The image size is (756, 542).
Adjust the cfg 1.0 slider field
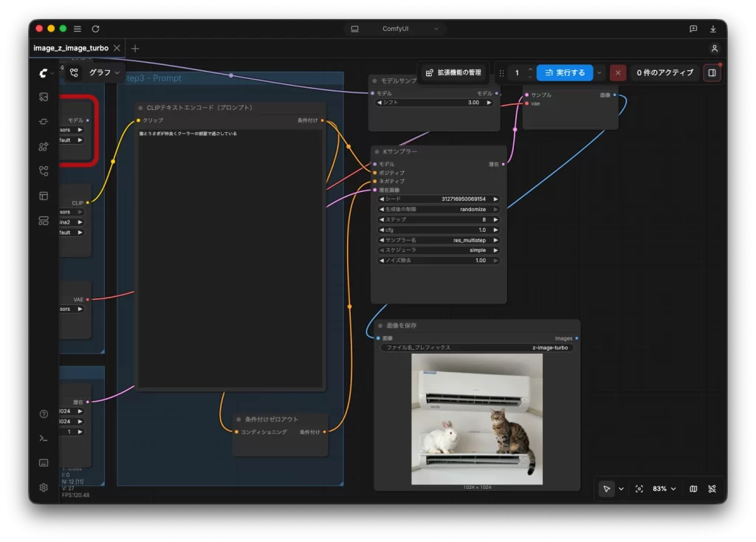click(x=438, y=230)
